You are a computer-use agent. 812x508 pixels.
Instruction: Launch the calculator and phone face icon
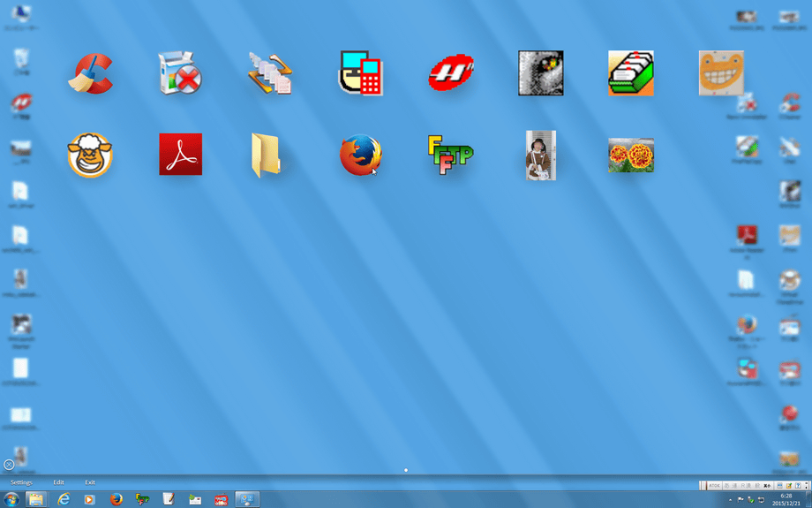tap(361, 72)
